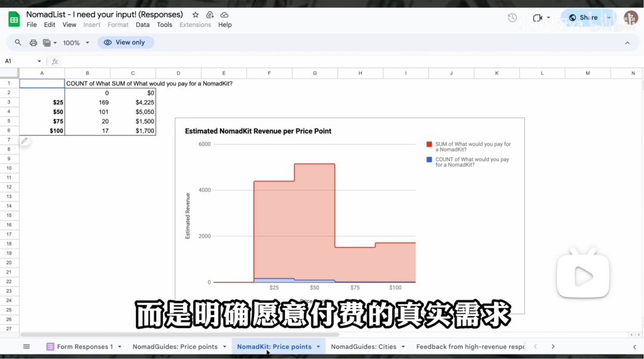This screenshot has height=359, width=644.
Task: Collapse the side panel chevron at bottom right
Action: pyautogui.click(x=634, y=346)
